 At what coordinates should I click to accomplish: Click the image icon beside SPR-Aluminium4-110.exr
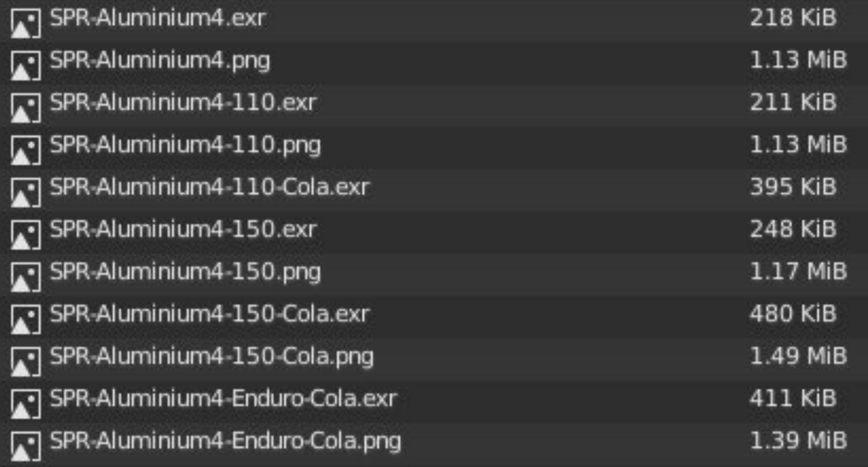coord(27,102)
